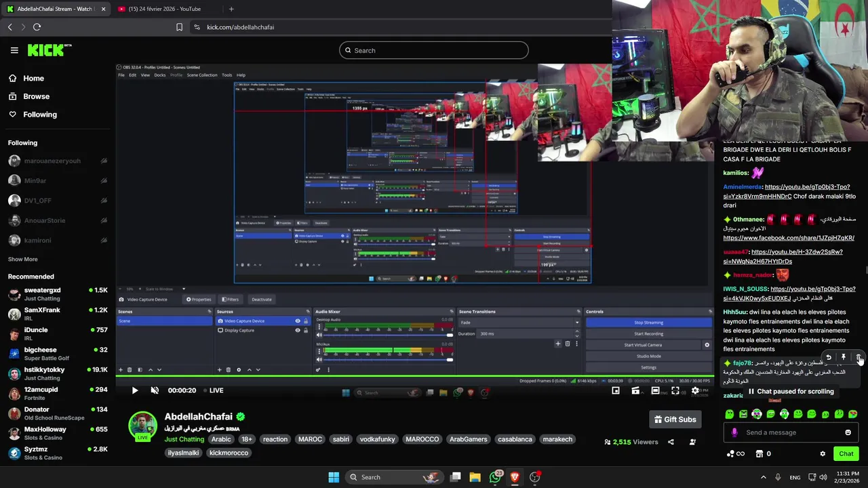Click the purple microphone chat icon

734,432
